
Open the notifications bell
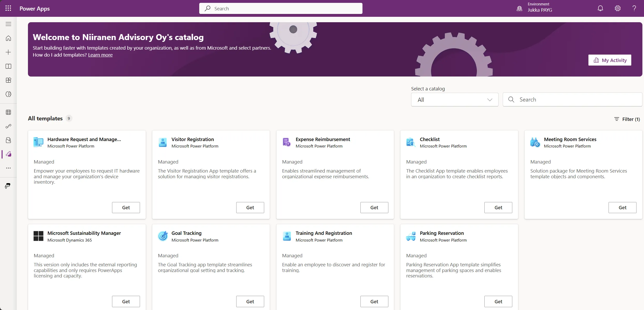click(x=600, y=8)
